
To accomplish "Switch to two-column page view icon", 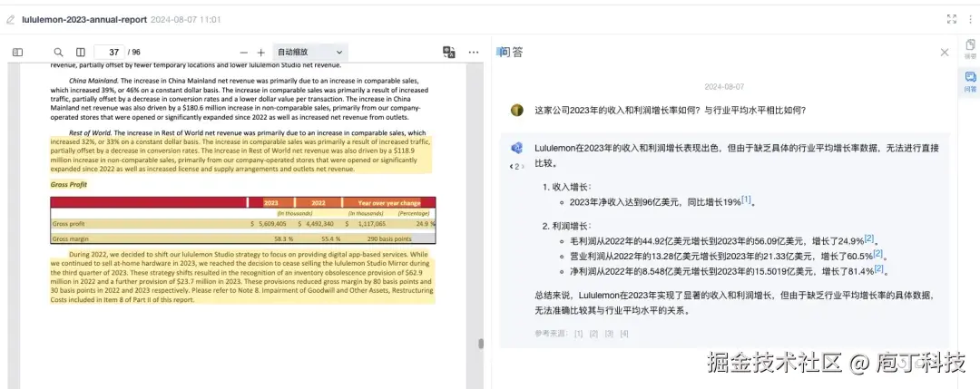I will coord(81,53).
